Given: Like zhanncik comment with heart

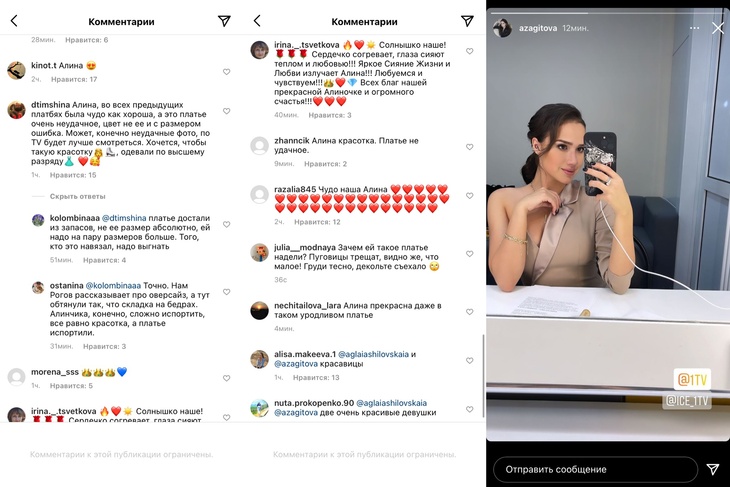Looking at the screenshot, I should click(470, 147).
